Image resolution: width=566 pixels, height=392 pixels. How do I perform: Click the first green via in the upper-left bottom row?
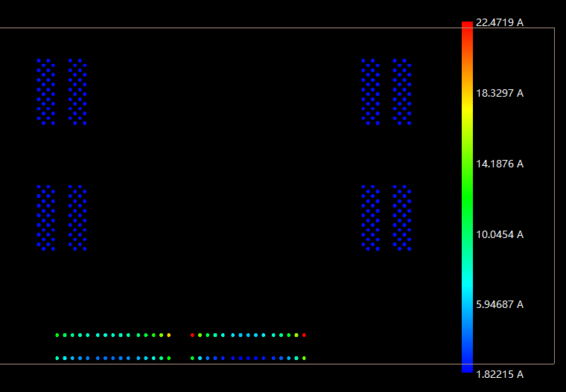pos(57,335)
